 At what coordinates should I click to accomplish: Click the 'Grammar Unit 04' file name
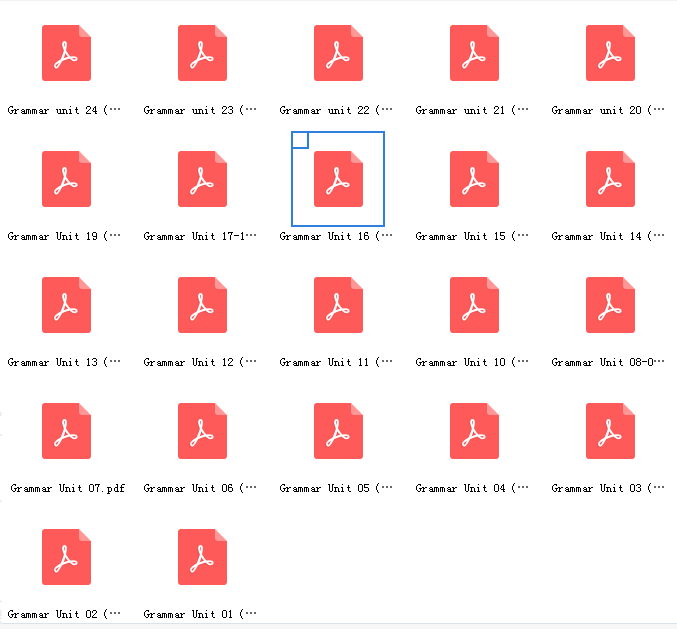pyautogui.click(x=472, y=489)
